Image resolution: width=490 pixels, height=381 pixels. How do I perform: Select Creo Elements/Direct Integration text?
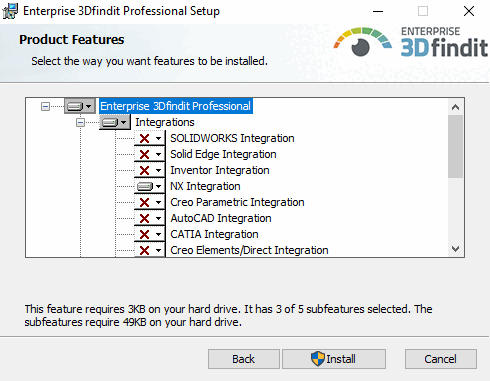point(249,250)
